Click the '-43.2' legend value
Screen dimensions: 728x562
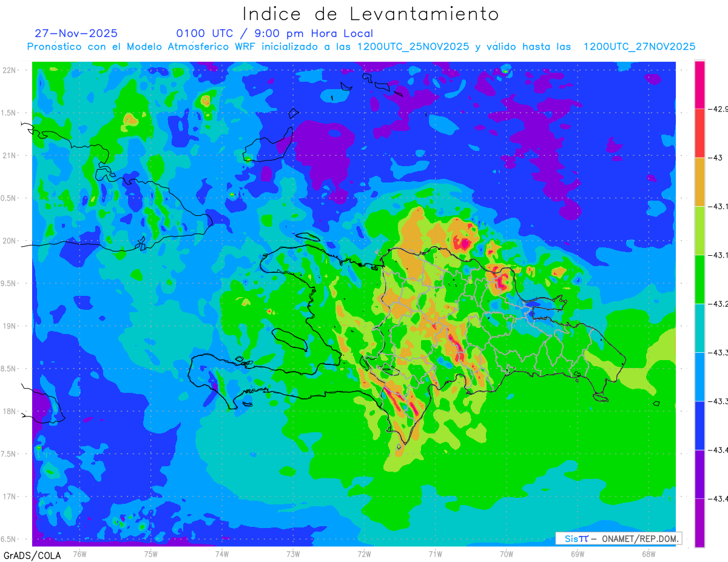(718, 304)
